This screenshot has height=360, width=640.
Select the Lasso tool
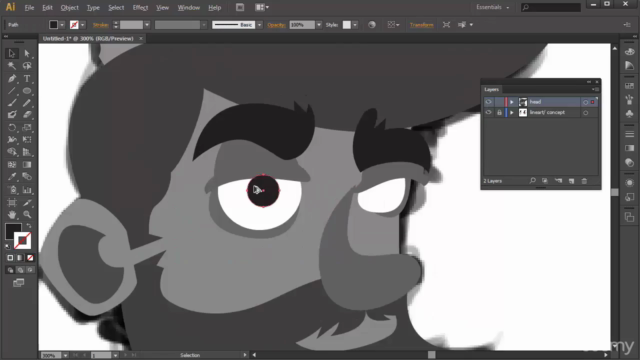click(27, 66)
